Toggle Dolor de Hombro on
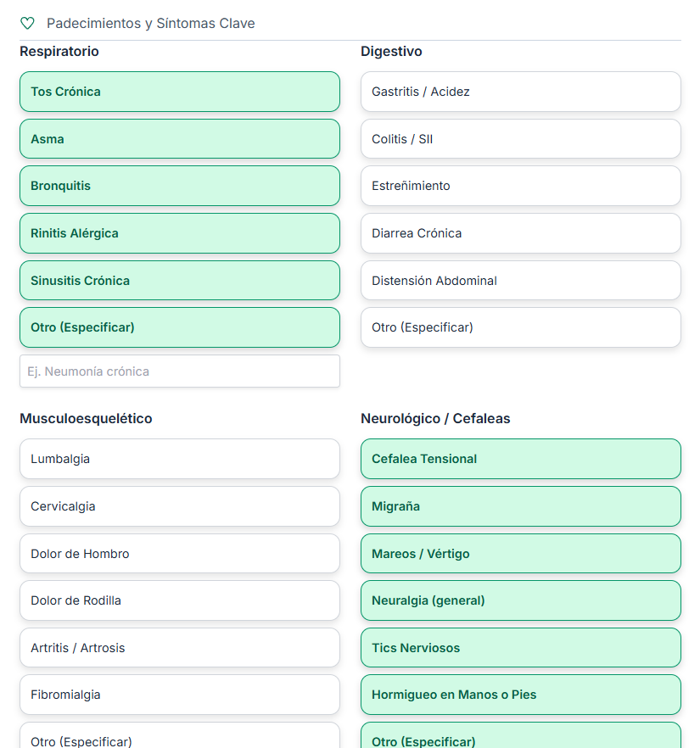Screen dimensions: 700x748 [179, 553]
